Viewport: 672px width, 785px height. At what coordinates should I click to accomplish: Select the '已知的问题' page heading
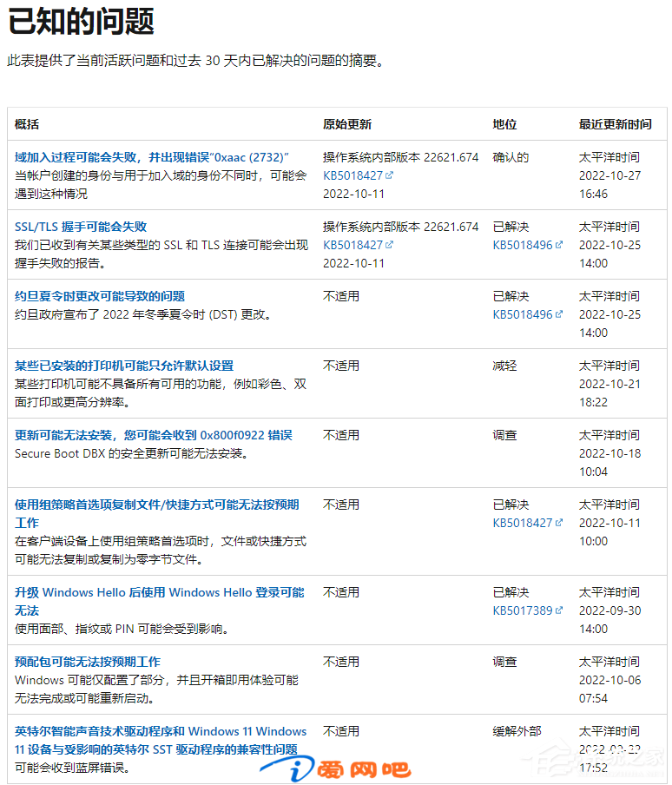(x=81, y=22)
